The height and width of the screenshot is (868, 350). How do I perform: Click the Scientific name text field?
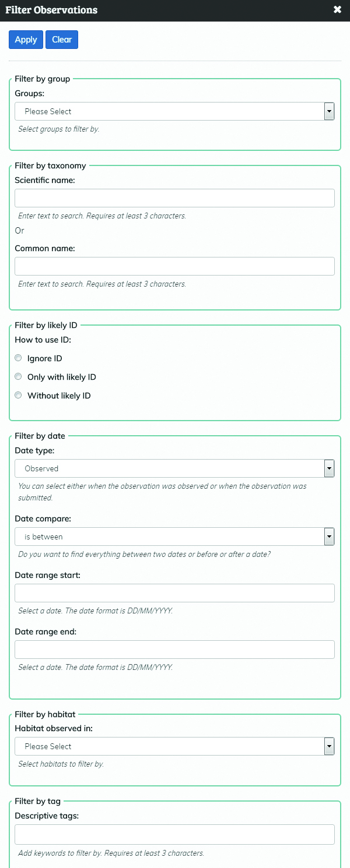point(174,197)
